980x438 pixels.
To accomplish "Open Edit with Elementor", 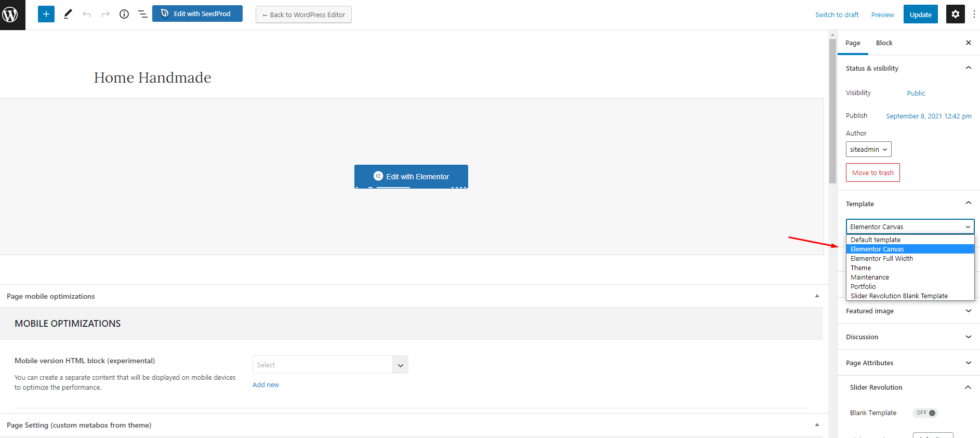I will (x=411, y=177).
